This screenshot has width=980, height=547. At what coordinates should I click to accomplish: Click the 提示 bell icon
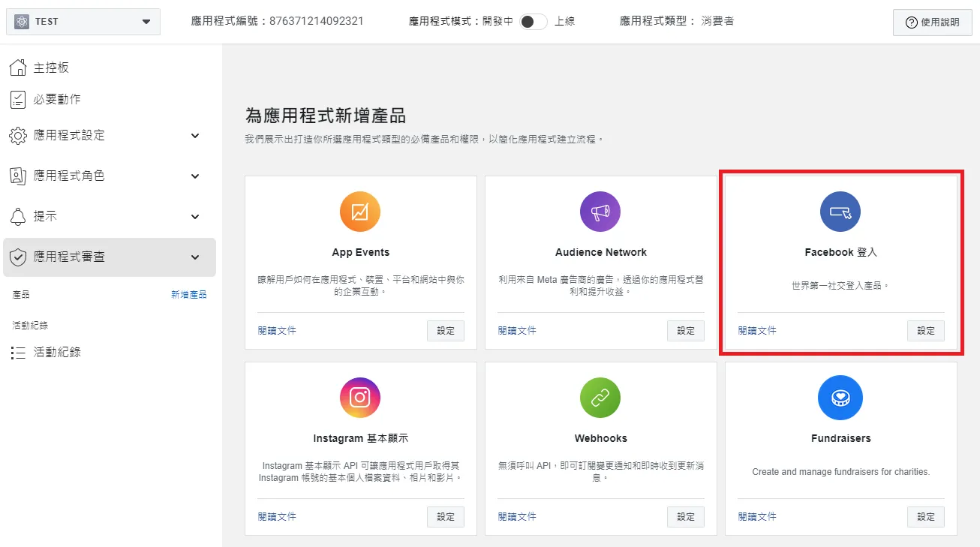coord(18,217)
